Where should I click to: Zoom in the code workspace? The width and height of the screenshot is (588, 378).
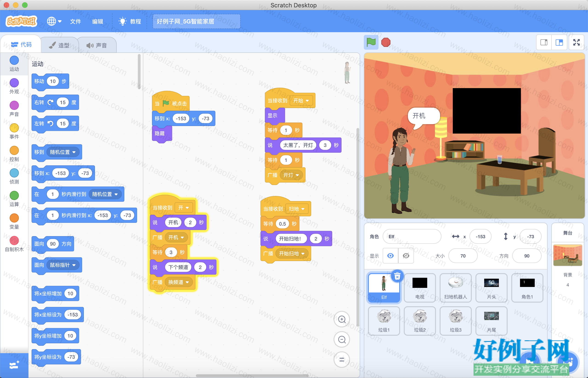(x=342, y=319)
